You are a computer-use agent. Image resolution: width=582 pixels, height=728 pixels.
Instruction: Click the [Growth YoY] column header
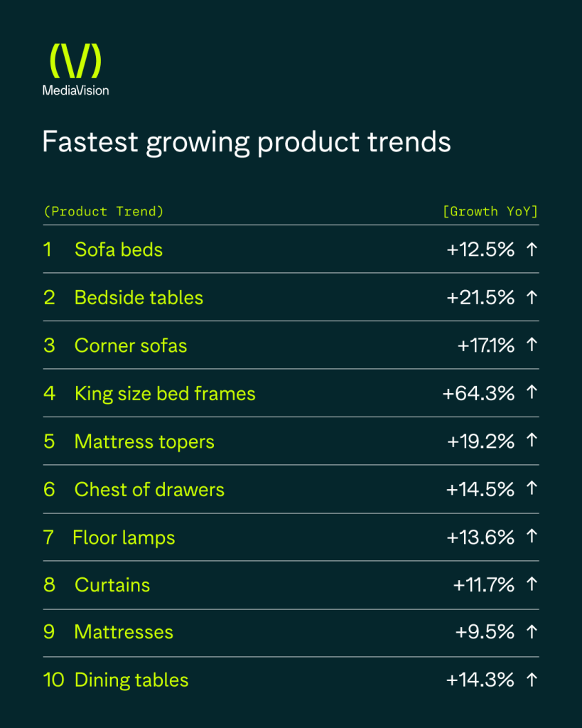point(490,211)
